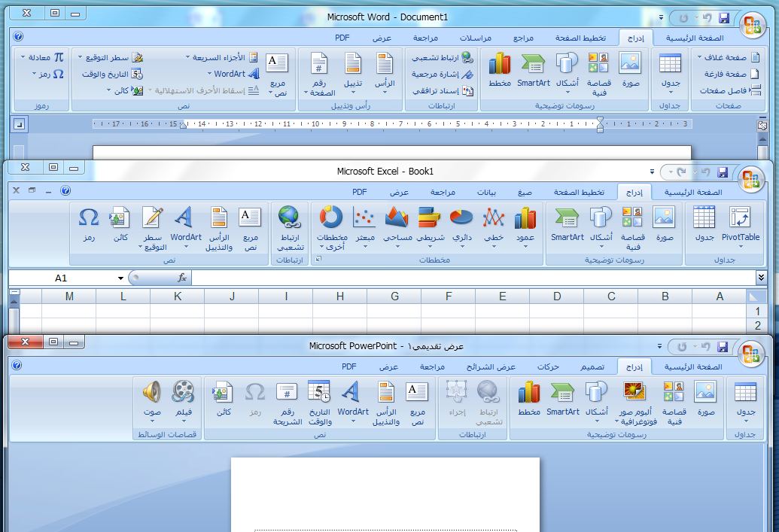Insert كائن object in Excel
The width and height of the screenshot is (779, 532).
[120, 224]
